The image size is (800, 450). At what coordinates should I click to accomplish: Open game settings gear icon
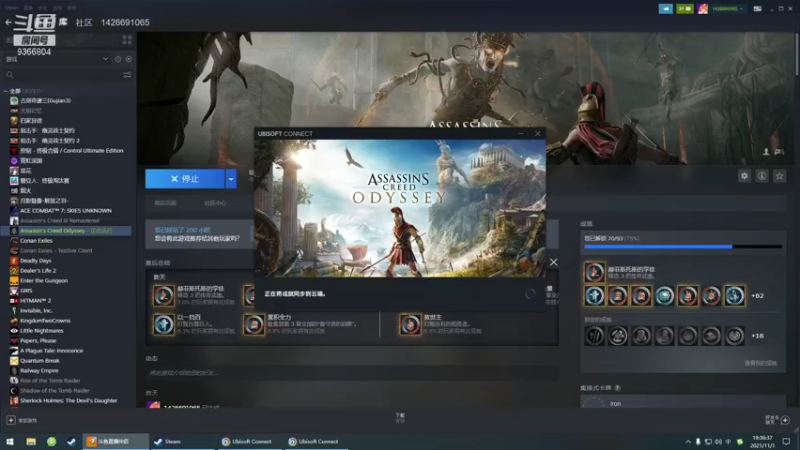pos(744,176)
